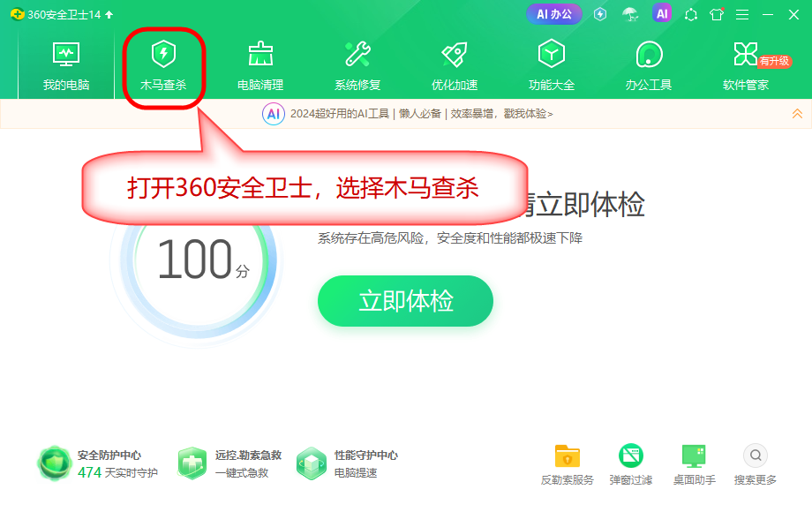
Task: Click the AI 办公 pill button
Action: [554, 14]
